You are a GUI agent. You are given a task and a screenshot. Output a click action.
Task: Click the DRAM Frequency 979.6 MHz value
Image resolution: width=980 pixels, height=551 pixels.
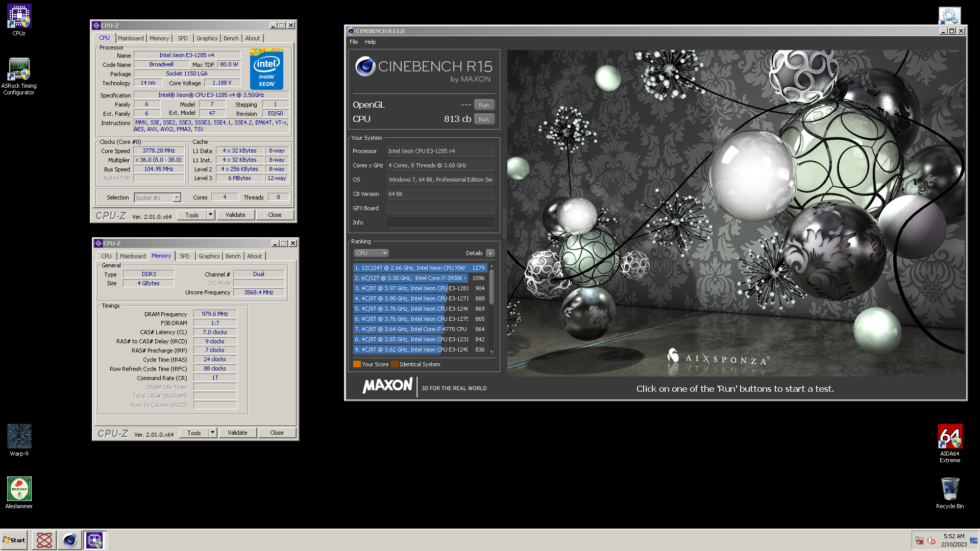click(x=215, y=314)
